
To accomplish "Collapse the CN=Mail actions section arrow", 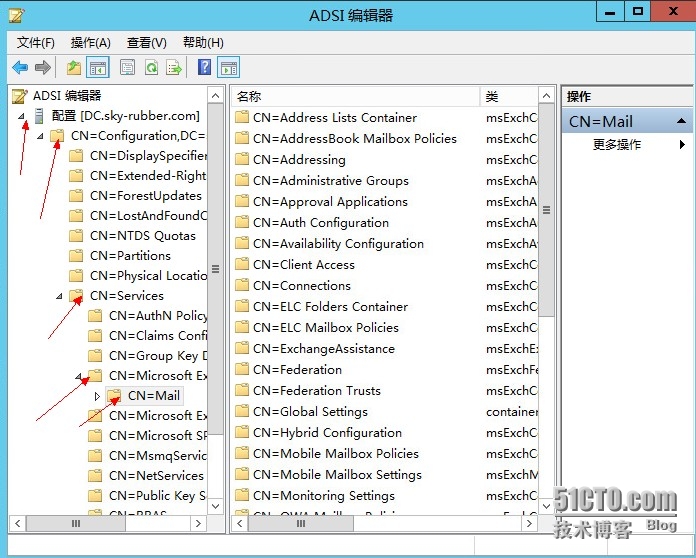I will point(681,121).
